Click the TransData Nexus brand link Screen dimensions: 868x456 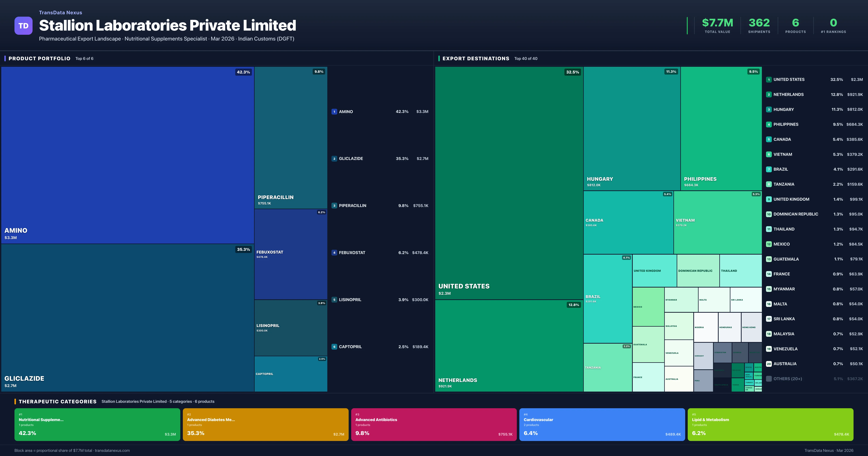60,12
